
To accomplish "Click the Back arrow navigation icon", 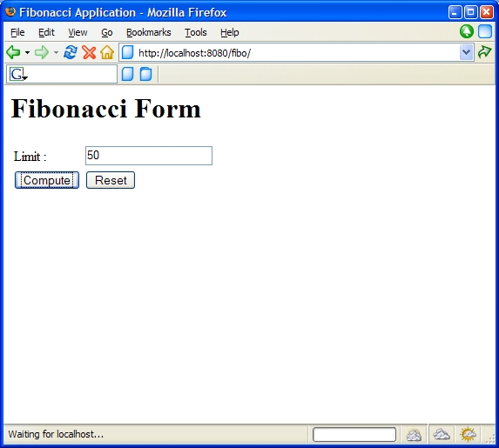I will point(13,52).
